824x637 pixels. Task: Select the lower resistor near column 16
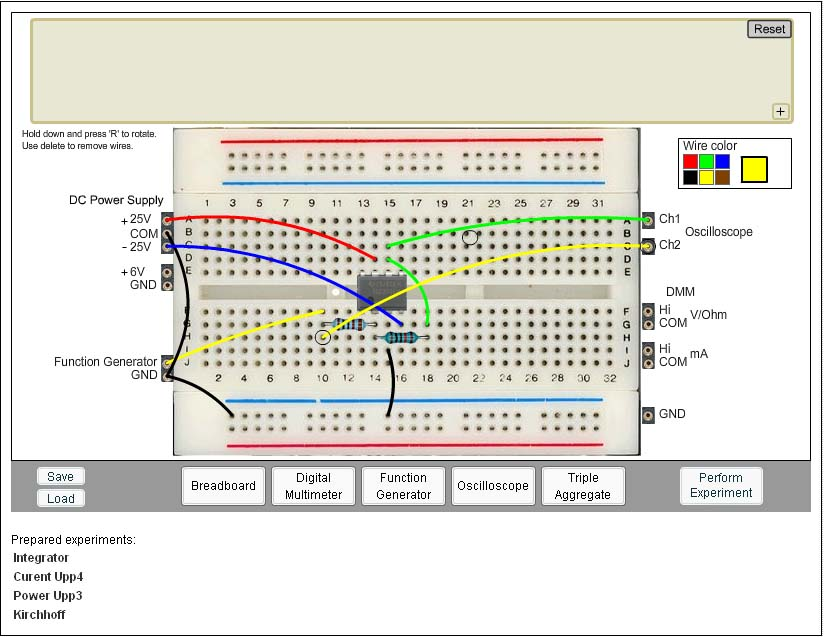[402, 337]
